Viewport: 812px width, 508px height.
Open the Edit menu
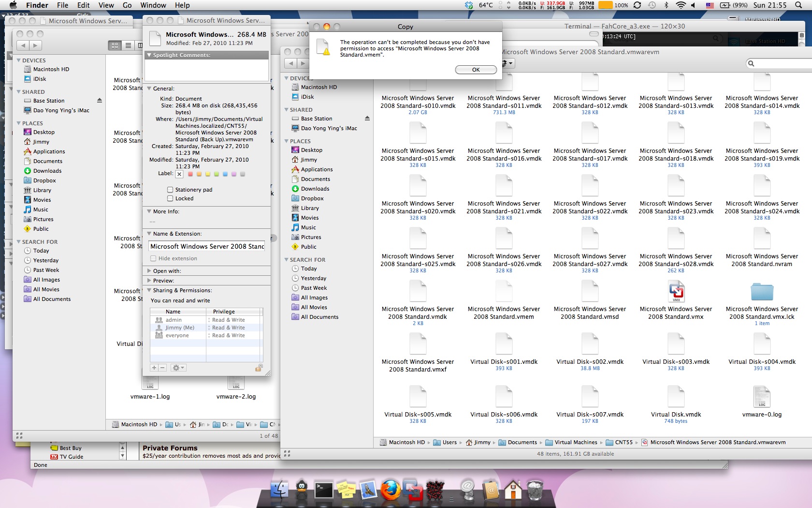84,5
